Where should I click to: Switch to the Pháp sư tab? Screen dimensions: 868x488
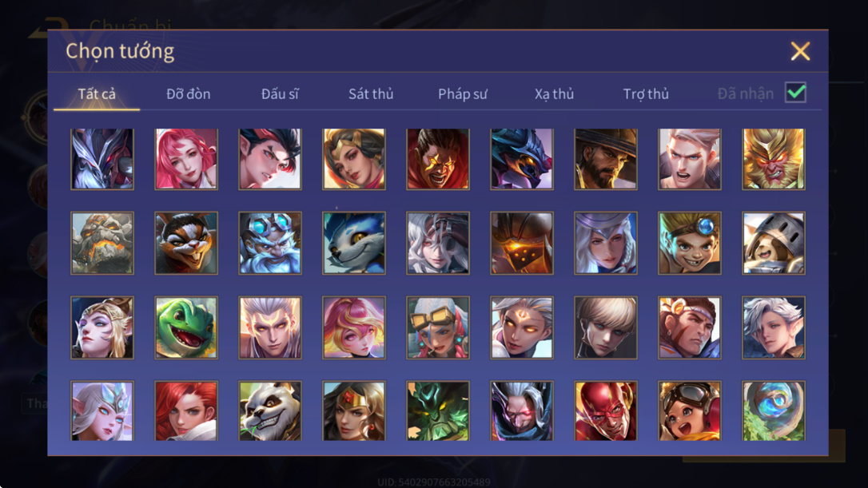(463, 94)
